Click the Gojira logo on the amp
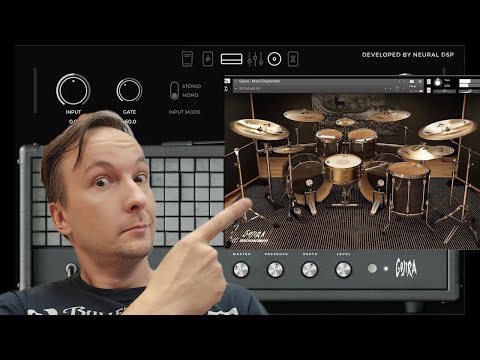Screen dimensions: 480x360 click(x=406, y=268)
